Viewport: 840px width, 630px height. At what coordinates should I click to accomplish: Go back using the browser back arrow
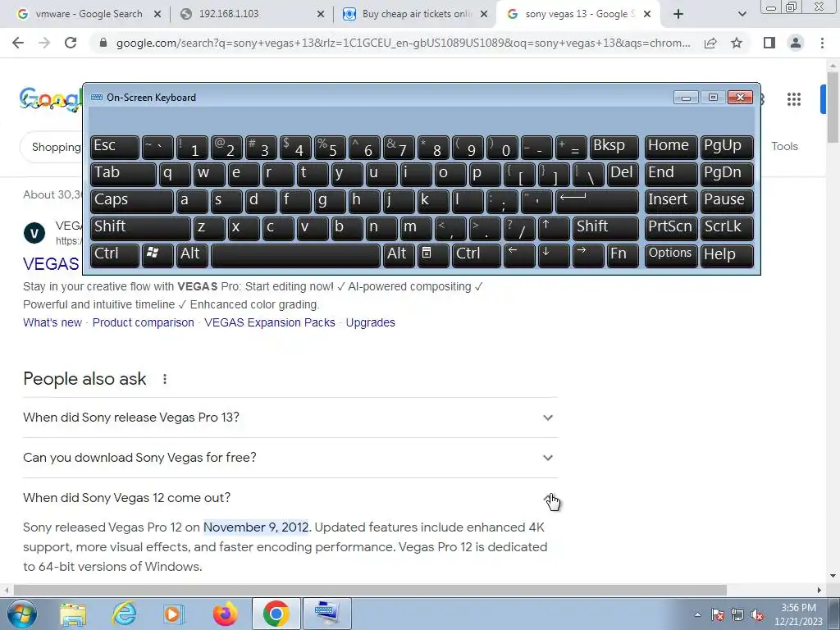[x=18, y=43]
